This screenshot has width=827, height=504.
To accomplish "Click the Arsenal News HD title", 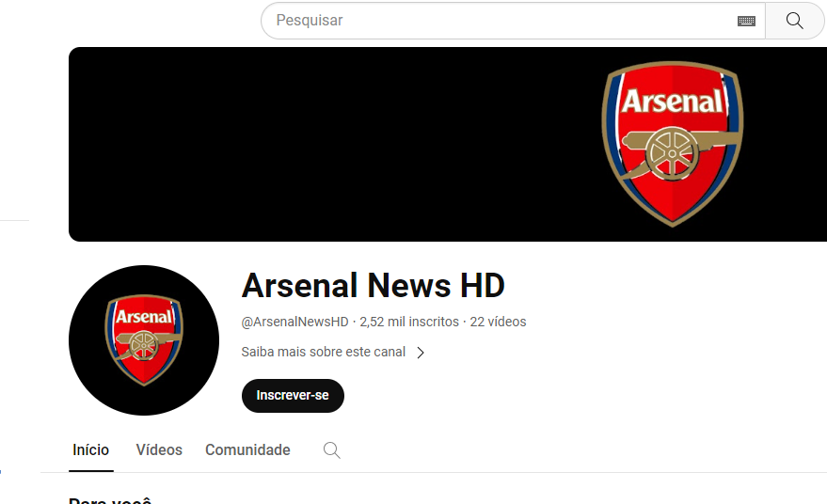I will tap(373, 286).
